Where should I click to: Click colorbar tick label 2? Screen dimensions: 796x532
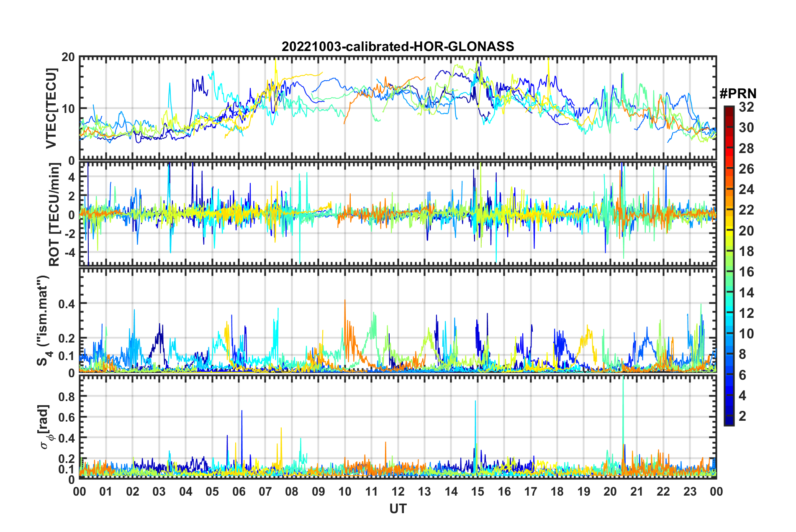(x=742, y=416)
